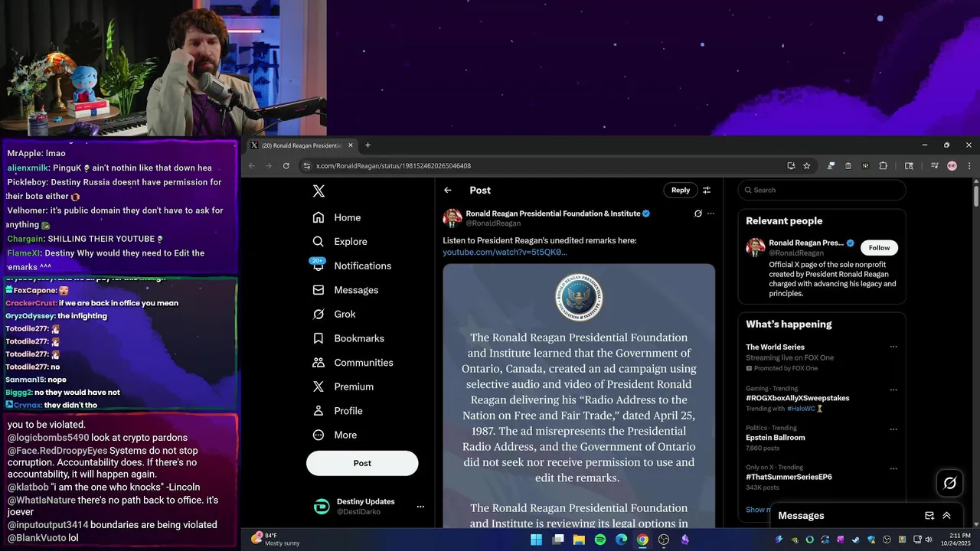Open the youtube.com/watch link in post
This screenshot has height=551, width=980.
505,252
